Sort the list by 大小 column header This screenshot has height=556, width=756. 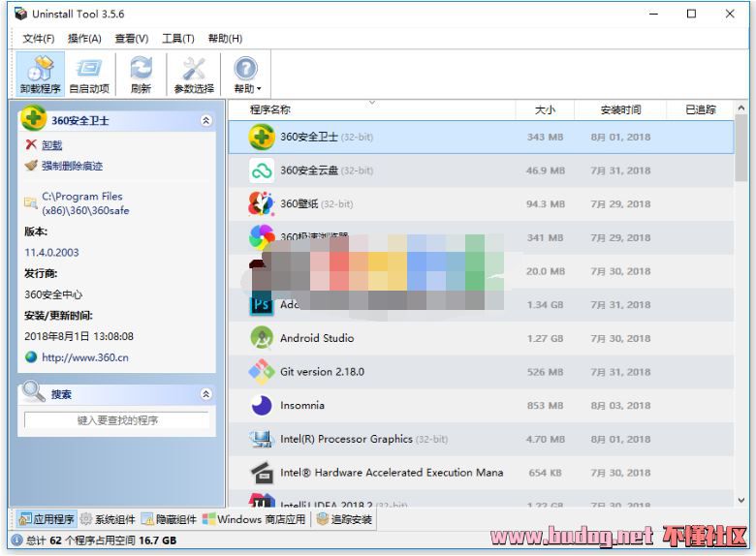click(x=545, y=109)
